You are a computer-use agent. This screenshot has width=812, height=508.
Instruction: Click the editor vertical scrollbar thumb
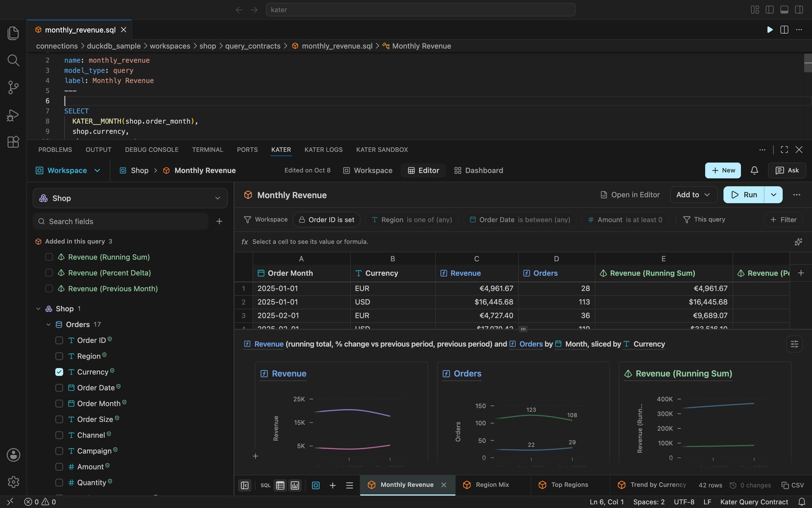[807, 63]
